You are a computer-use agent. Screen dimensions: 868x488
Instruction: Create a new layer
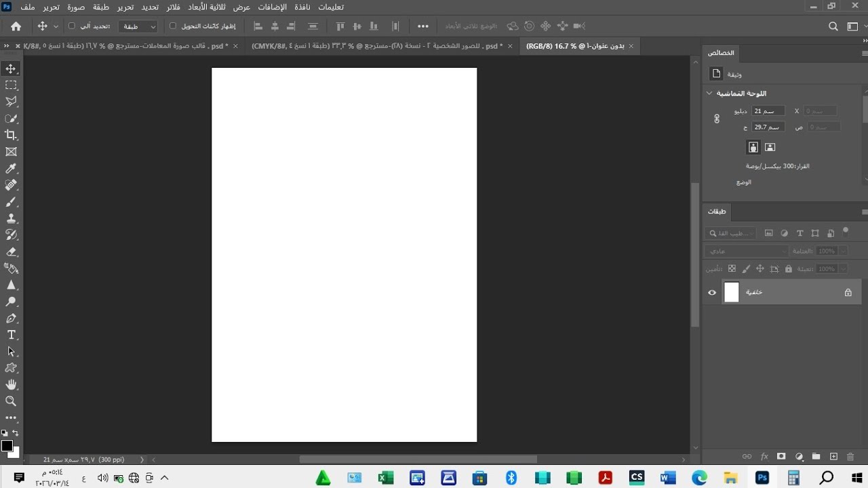[x=833, y=457]
